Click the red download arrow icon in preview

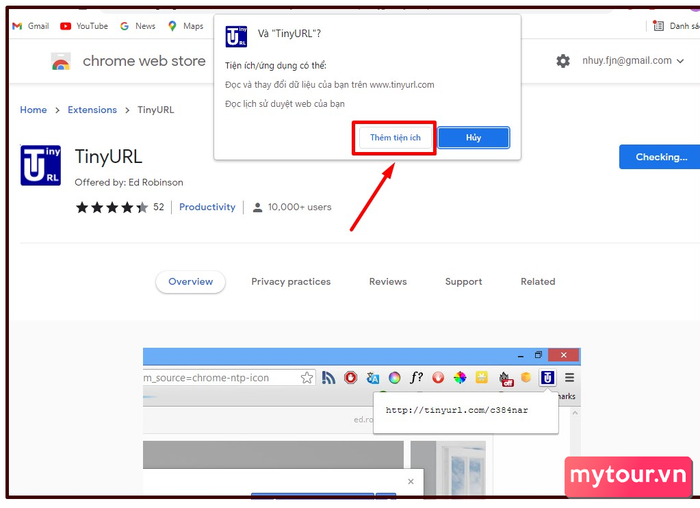tap(438, 378)
